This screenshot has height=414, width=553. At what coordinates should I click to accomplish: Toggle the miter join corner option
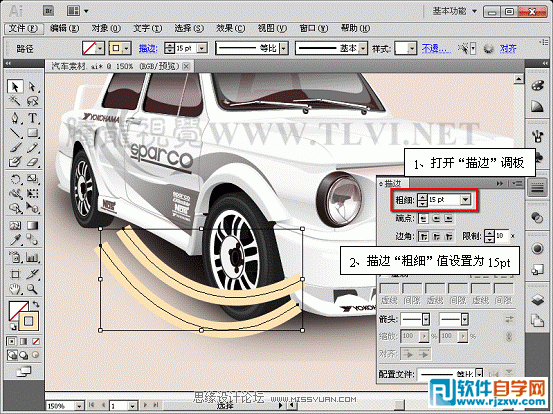[423, 236]
